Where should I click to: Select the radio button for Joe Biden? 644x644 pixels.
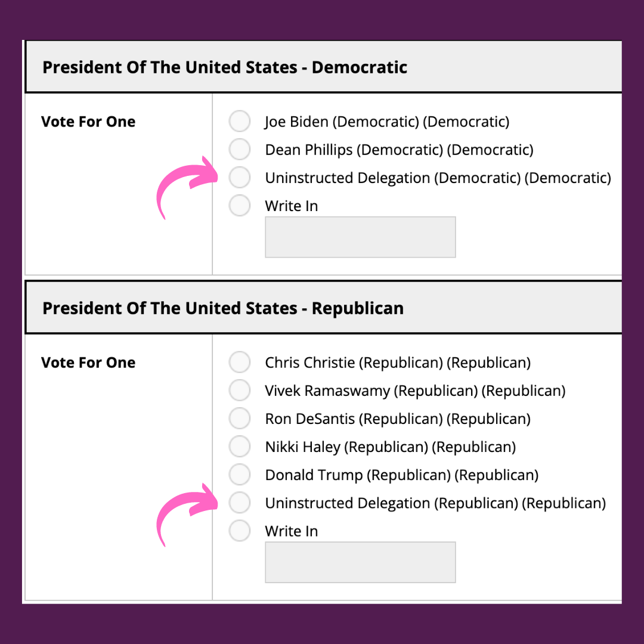(239, 121)
